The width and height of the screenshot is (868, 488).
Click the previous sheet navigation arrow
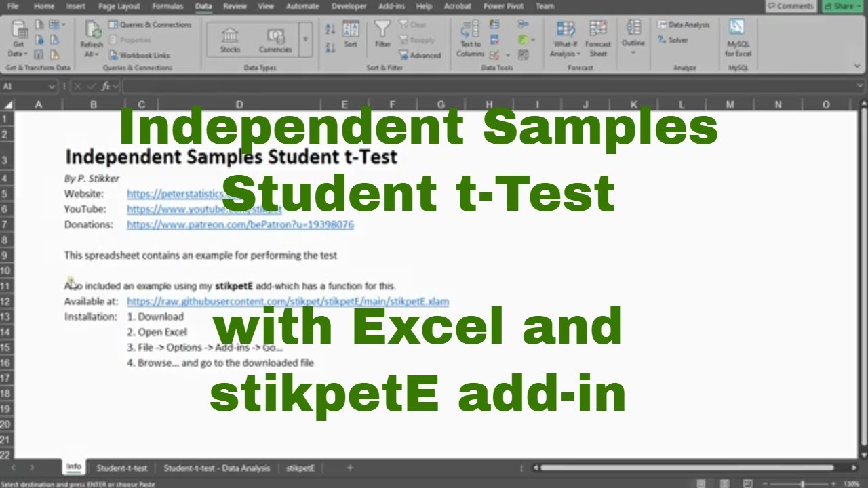(x=14, y=468)
